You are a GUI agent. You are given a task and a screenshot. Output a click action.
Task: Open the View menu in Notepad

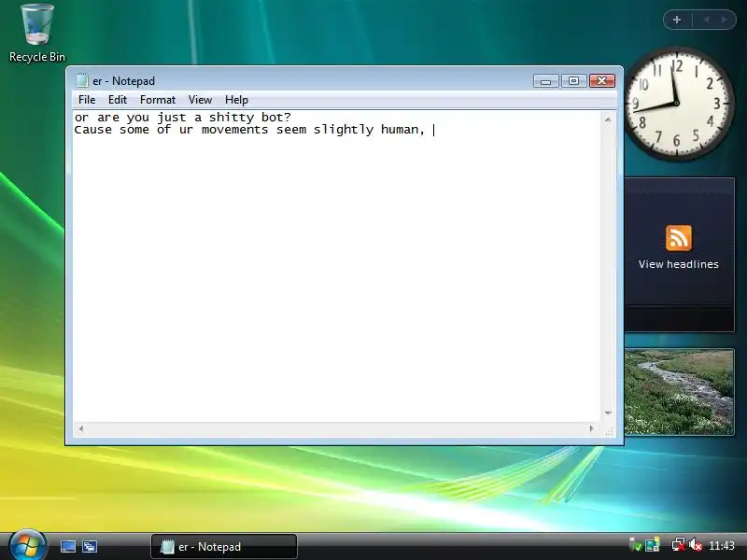click(200, 100)
